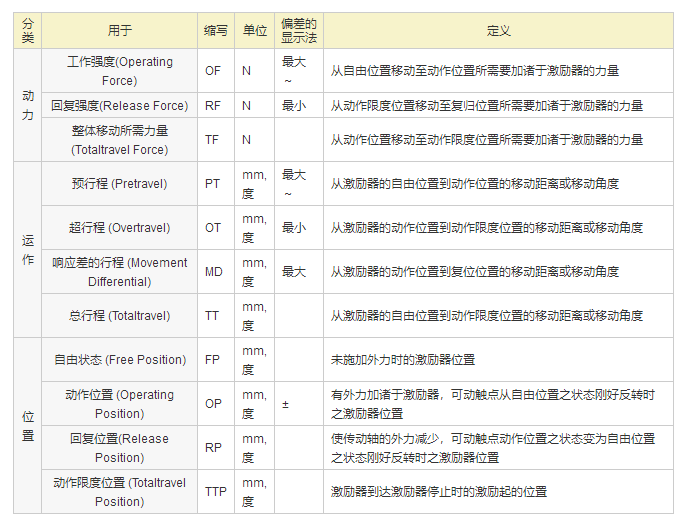Click the 分类 column header
Viewport: 689px width, 523px height.
[28, 31]
